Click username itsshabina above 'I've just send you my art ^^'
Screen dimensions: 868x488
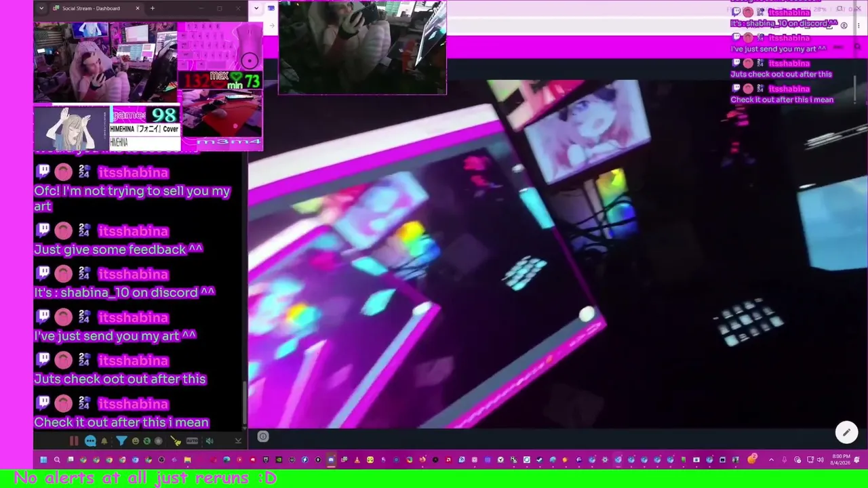[133, 317]
